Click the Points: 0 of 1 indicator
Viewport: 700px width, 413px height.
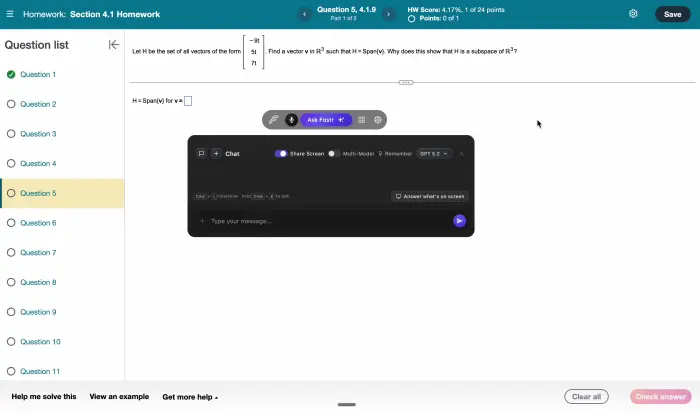tap(433, 18)
